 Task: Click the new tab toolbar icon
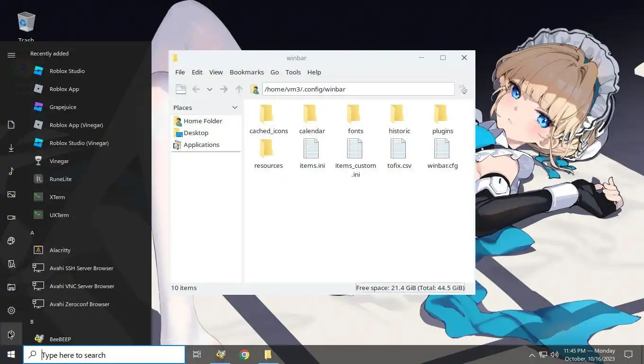(180, 89)
